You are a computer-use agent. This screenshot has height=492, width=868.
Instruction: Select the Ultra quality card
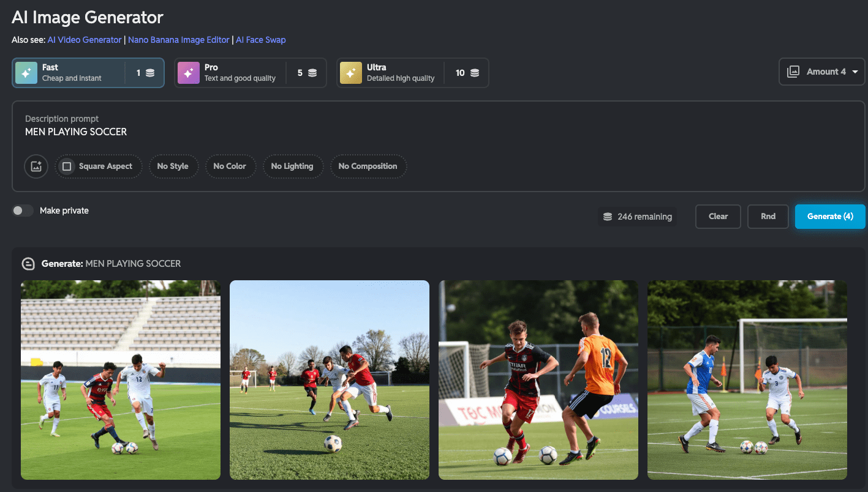point(412,72)
